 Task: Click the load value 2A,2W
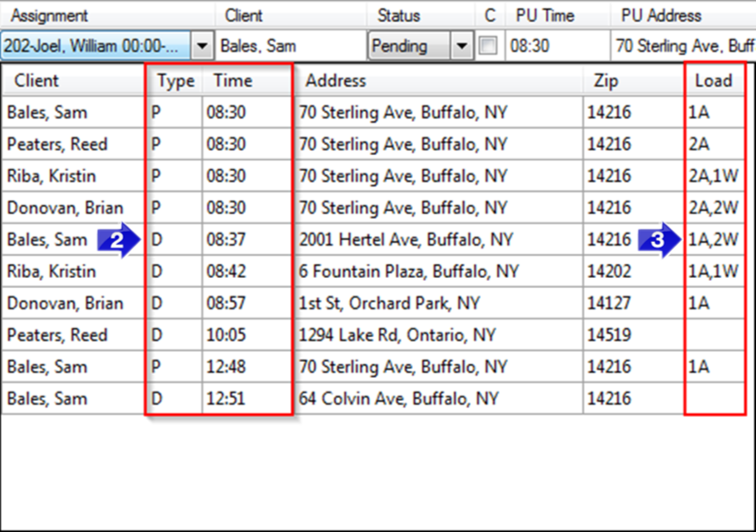[713, 208]
